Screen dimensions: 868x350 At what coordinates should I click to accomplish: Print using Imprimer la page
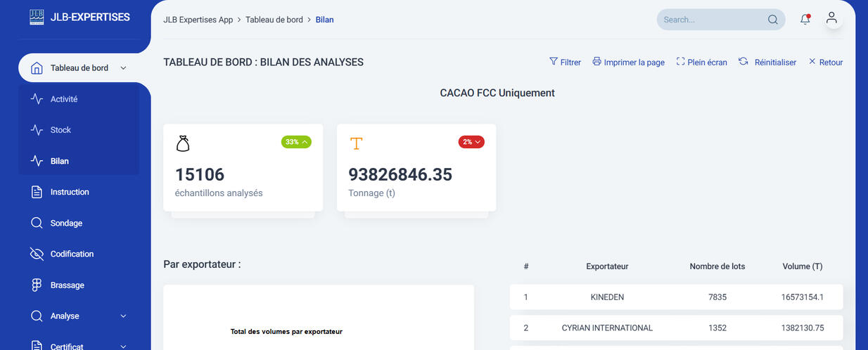[x=628, y=62]
